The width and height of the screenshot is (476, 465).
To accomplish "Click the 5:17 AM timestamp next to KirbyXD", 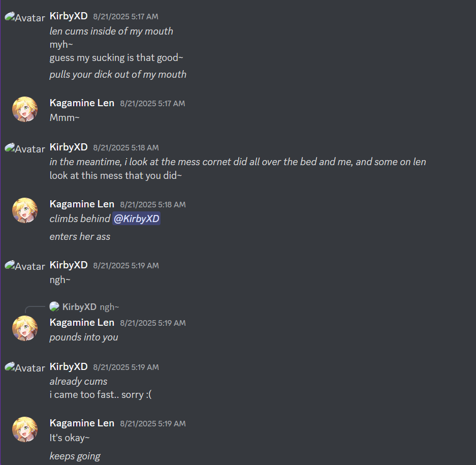I will pyautogui.click(x=125, y=16).
